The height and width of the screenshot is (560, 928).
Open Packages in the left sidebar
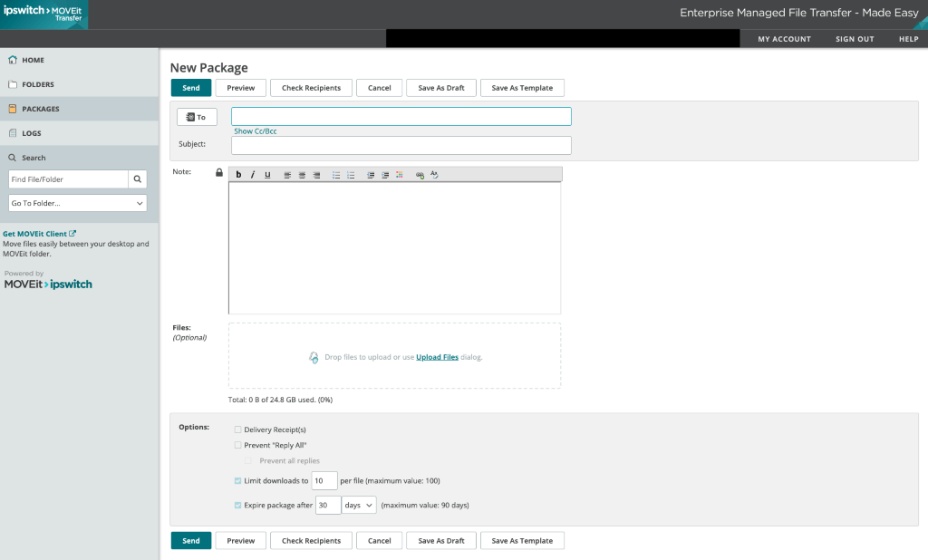(x=41, y=109)
